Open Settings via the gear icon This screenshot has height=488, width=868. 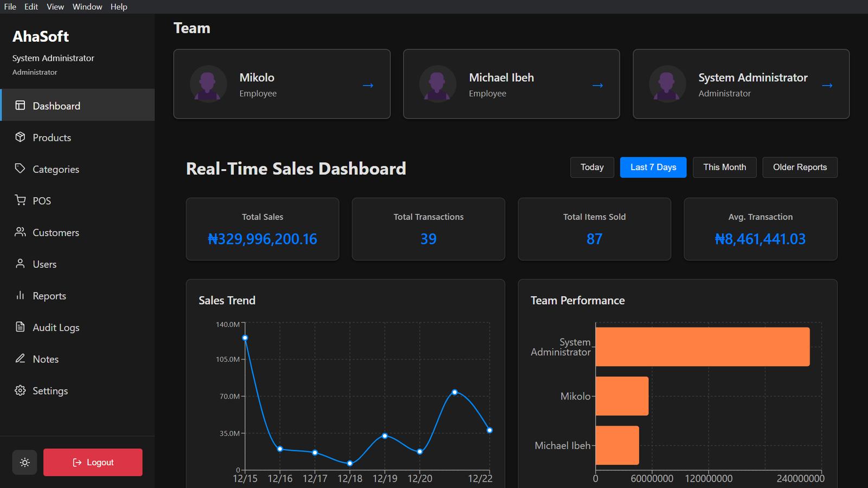tap(20, 390)
